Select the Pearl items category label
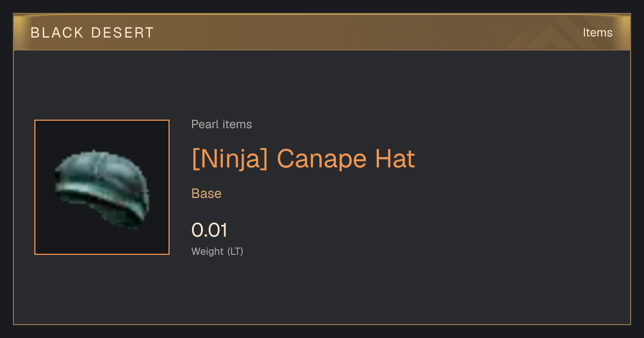The height and width of the screenshot is (338, 644). point(222,124)
